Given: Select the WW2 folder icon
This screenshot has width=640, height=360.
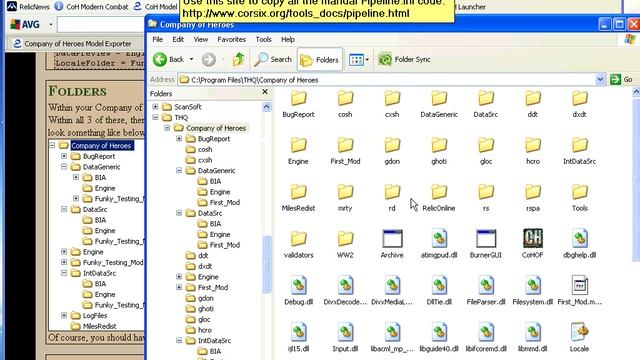Looking at the screenshot, I should [345, 239].
